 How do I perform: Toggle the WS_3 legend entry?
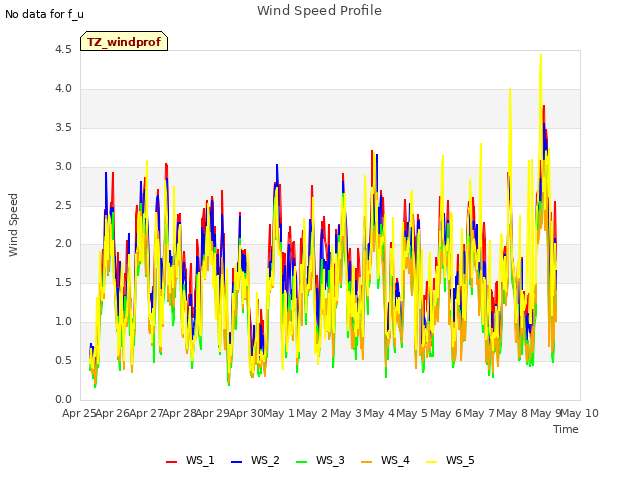click(320, 461)
